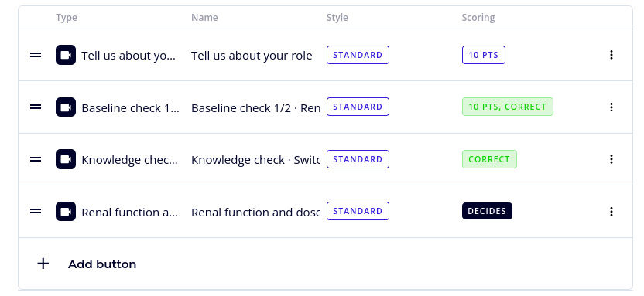The height and width of the screenshot is (296, 644).
Task: Click video icon in Renal function row
Action: click(66, 211)
